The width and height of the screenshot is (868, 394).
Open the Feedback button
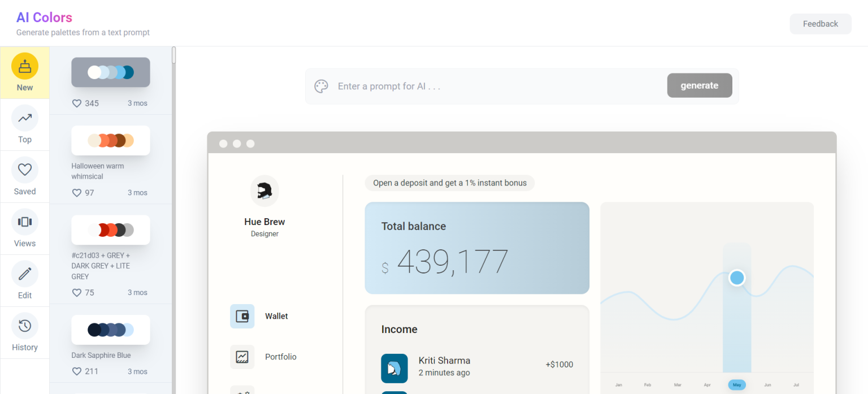click(x=820, y=24)
